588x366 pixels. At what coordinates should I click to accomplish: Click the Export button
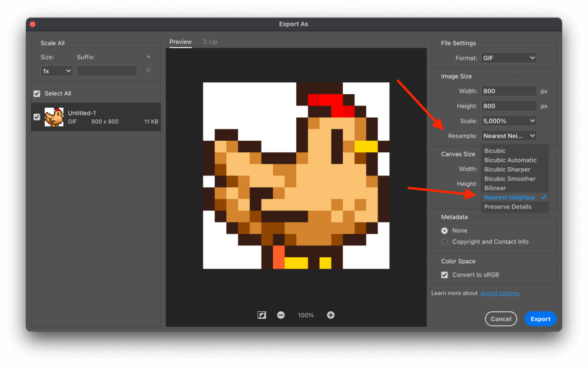click(540, 318)
